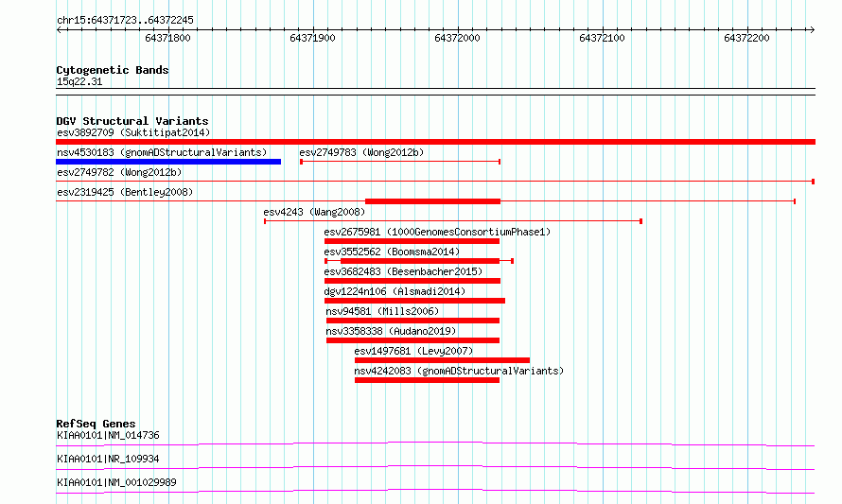Select the esv2319425 (Bentley2008) label
The height and width of the screenshot is (504, 842).
[125, 192]
